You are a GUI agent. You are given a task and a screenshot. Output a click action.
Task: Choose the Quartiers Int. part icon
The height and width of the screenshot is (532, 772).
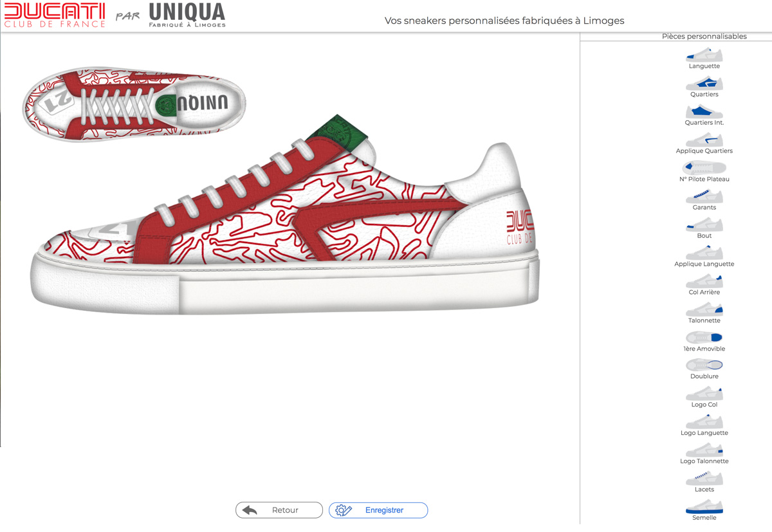click(704, 111)
